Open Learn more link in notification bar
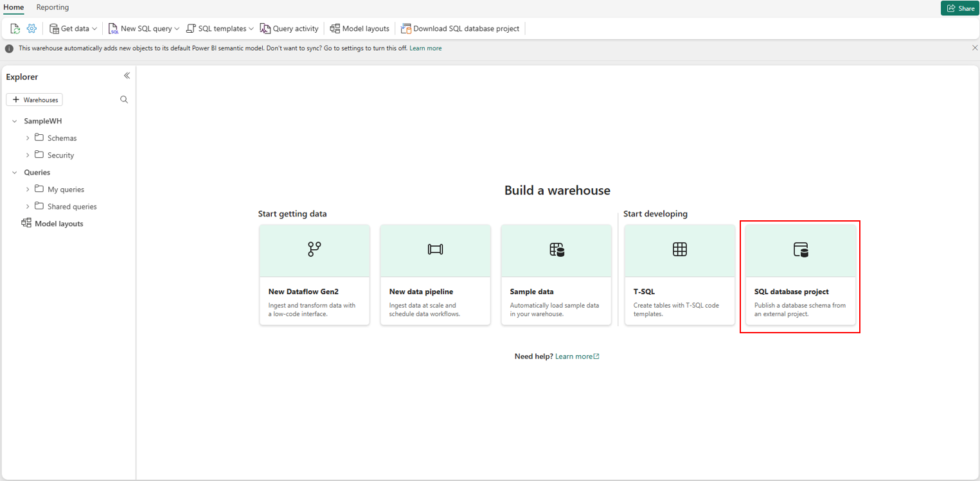The width and height of the screenshot is (980, 481). click(x=425, y=48)
